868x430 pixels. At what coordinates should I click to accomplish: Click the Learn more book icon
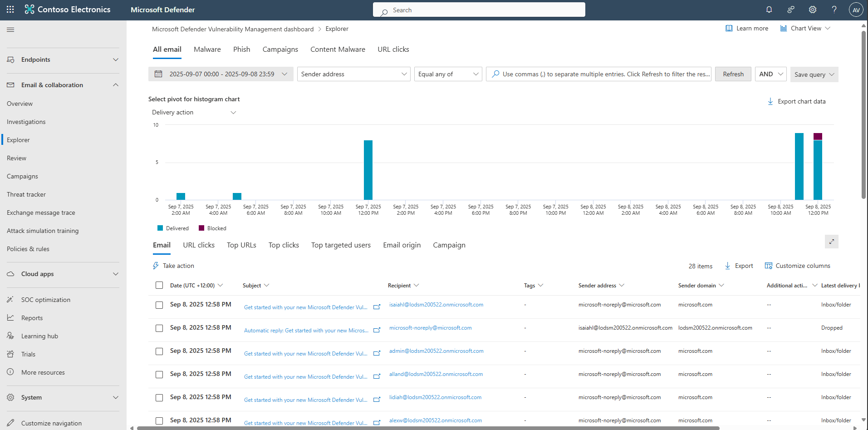click(729, 28)
